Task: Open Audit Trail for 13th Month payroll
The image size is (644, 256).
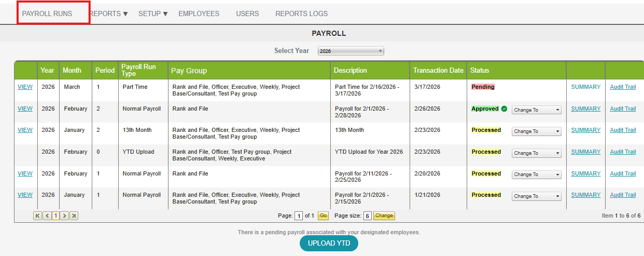Action: click(x=623, y=130)
